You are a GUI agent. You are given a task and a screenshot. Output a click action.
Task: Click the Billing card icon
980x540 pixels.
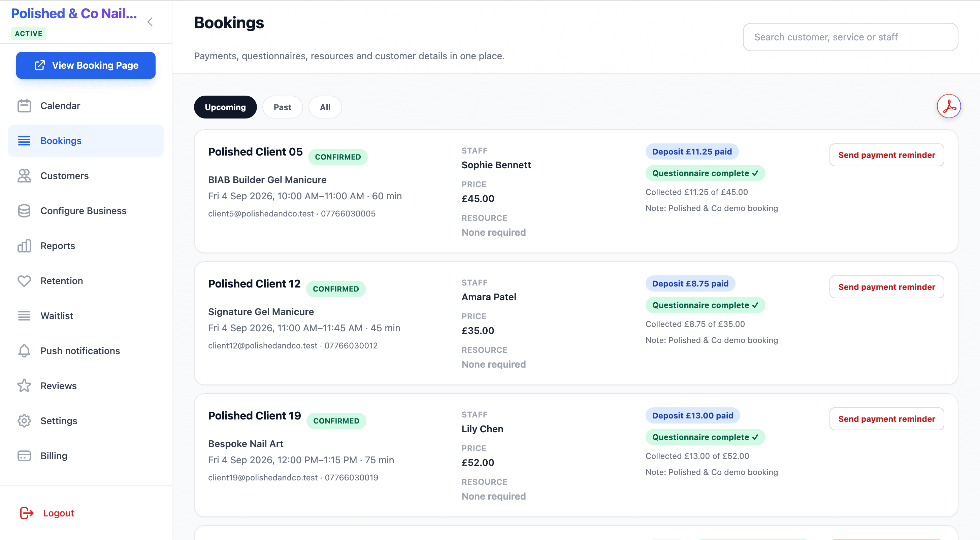[x=24, y=455]
